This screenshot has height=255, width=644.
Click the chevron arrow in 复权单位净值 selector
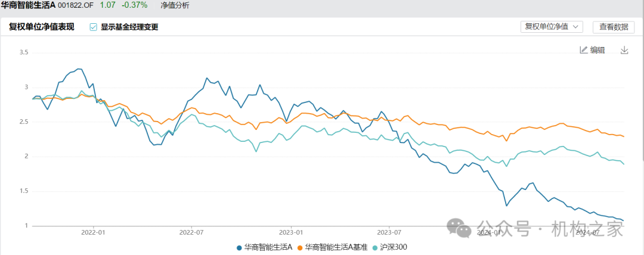pyautogui.click(x=577, y=27)
